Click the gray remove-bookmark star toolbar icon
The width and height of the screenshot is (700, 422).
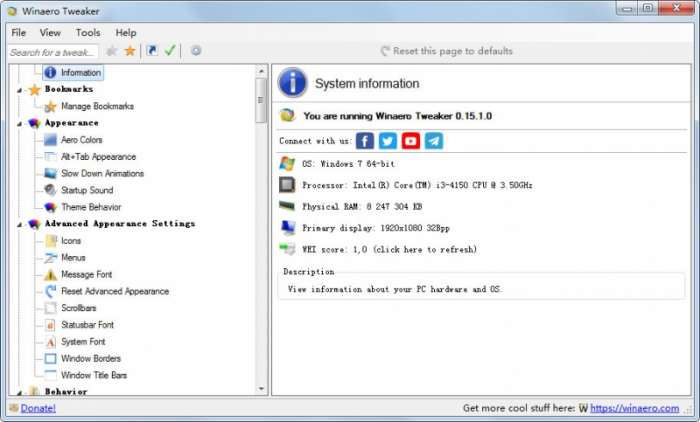pyautogui.click(x=112, y=51)
